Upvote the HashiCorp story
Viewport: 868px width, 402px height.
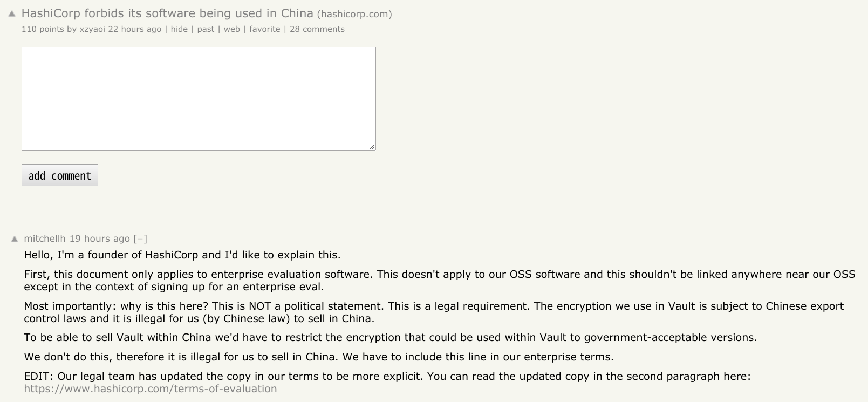pos(12,14)
